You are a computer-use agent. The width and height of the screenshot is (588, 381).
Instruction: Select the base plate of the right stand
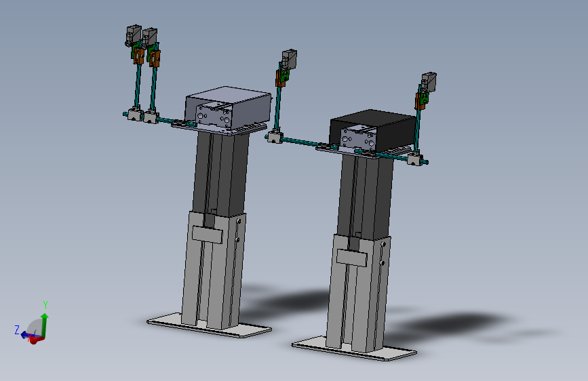354,350
